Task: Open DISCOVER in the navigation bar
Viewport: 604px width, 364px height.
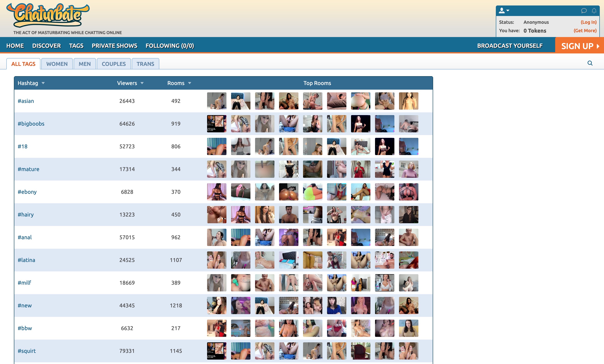Action: pyautogui.click(x=47, y=46)
